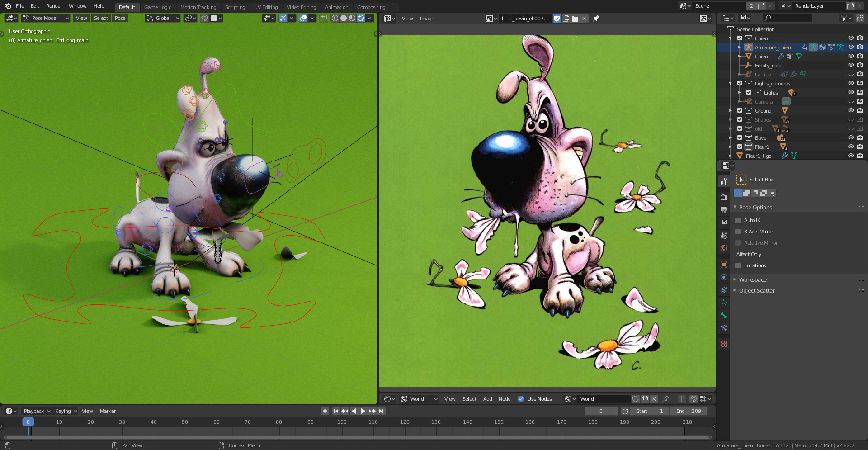Open Global transform orientation dropdown
The height and width of the screenshot is (450, 868).
pyautogui.click(x=163, y=18)
